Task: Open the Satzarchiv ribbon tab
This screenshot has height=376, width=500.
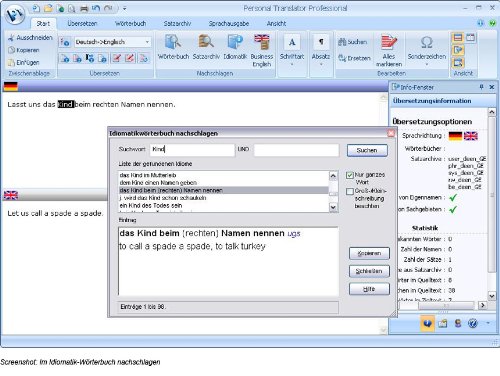Action: pos(177,23)
